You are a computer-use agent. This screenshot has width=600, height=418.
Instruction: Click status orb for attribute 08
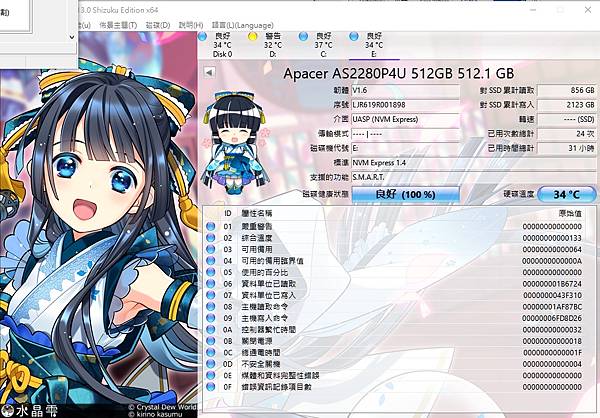pyautogui.click(x=210, y=307)
